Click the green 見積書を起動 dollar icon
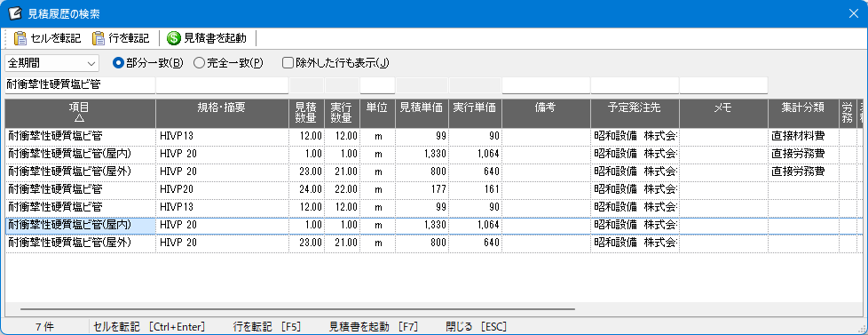Screen dimensions: 868x335 click(174, 38)
